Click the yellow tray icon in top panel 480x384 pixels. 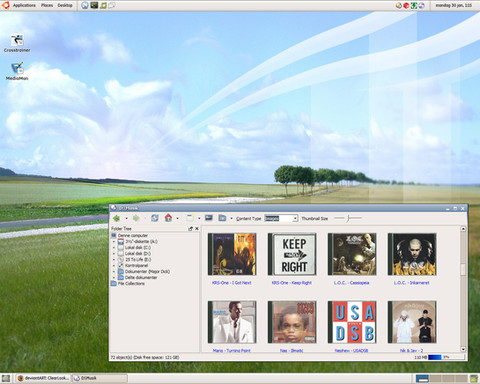pyautogui.click(x=399, y=5)
